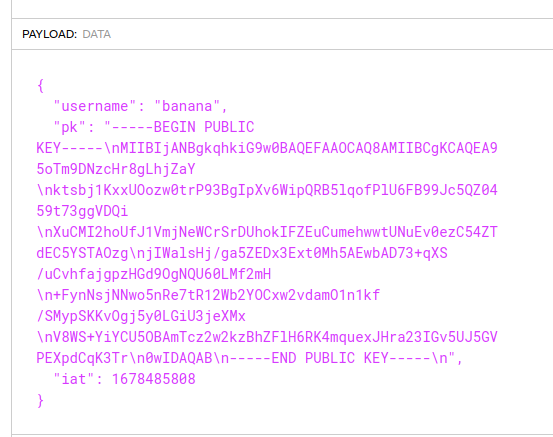The image size is (553, 437).
Task: Click the line starting with \nktsbj1KxxUOozw0
Action: click(267, 190)
